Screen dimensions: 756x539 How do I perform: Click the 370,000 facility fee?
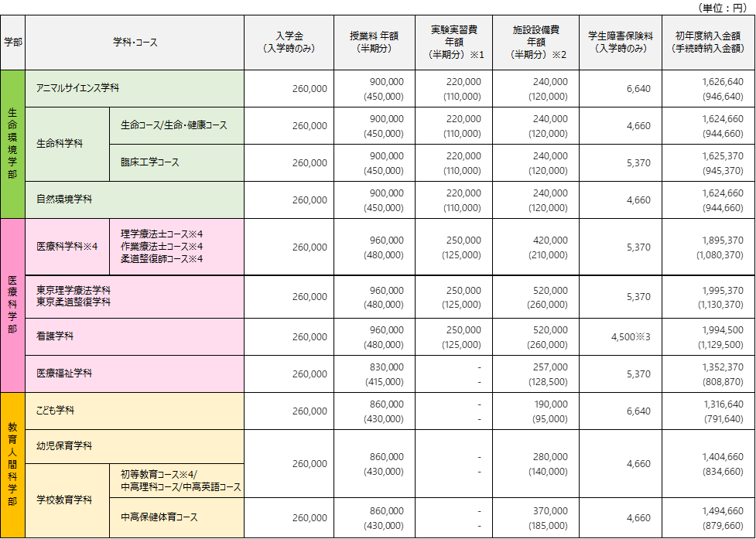550,510
